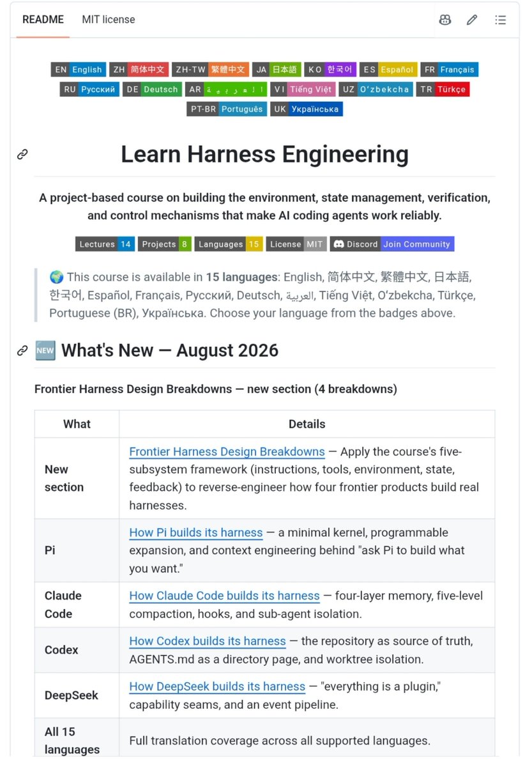The width and height of the screenshot is (532, 767).
Task: Click the 'Pi' table row label
Action: (50, 550)
